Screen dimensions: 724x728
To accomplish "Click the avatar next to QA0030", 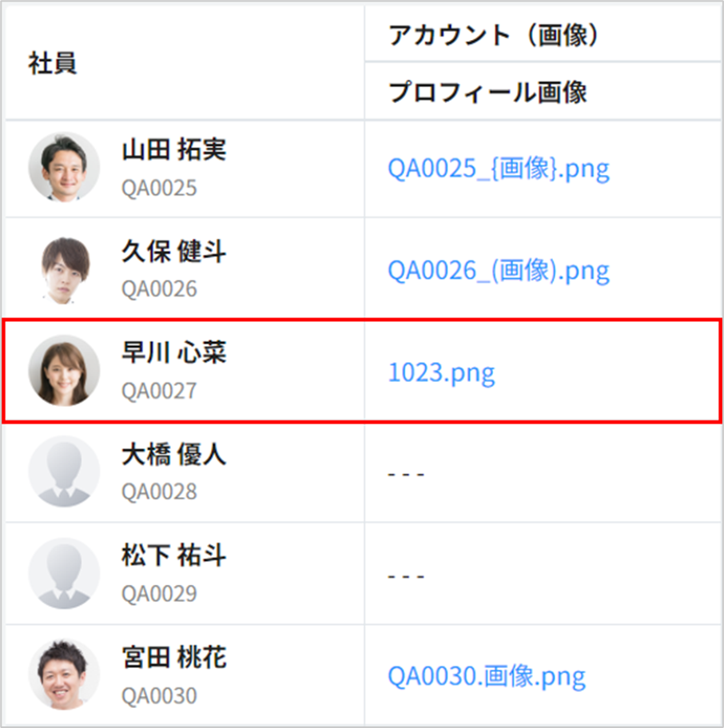I will [x=64, y=675].
